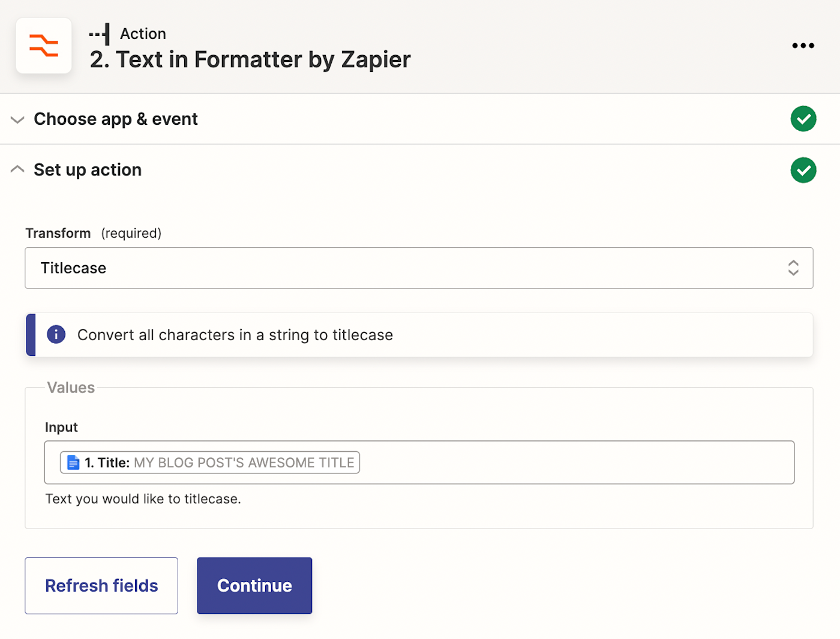Screen dimensions: 840x639
Task: Click the Google Docs icon in the Title pill
Action: 73,463
